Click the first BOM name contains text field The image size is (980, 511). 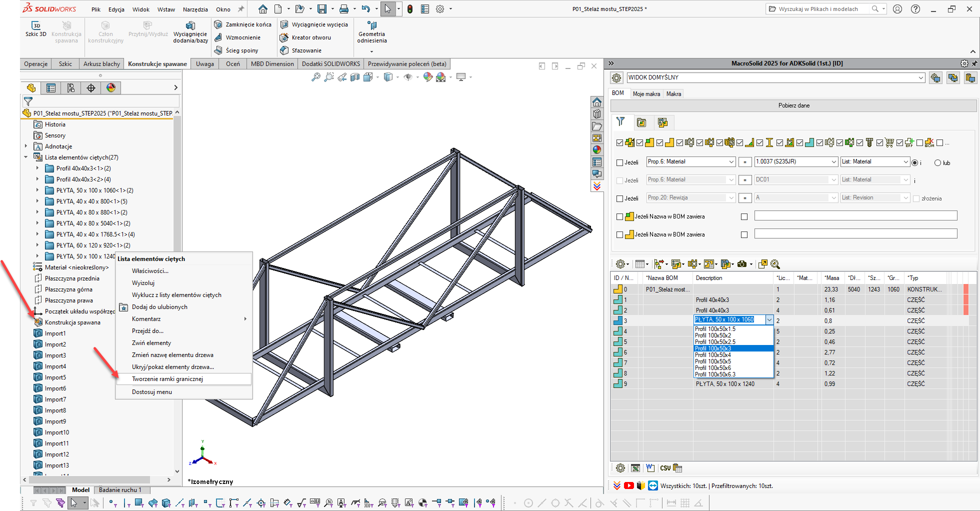click(x=855, y=216)
